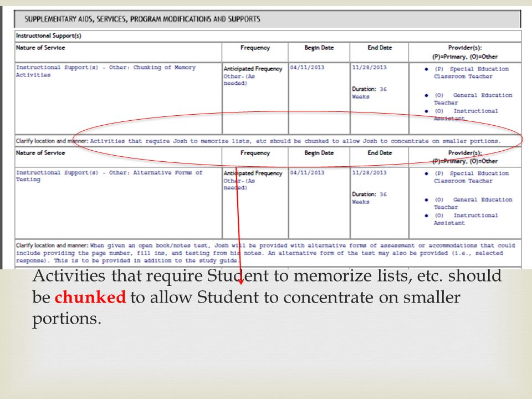
Task: Click the word portions ending the slide text
Action: (x=67, y=319)
